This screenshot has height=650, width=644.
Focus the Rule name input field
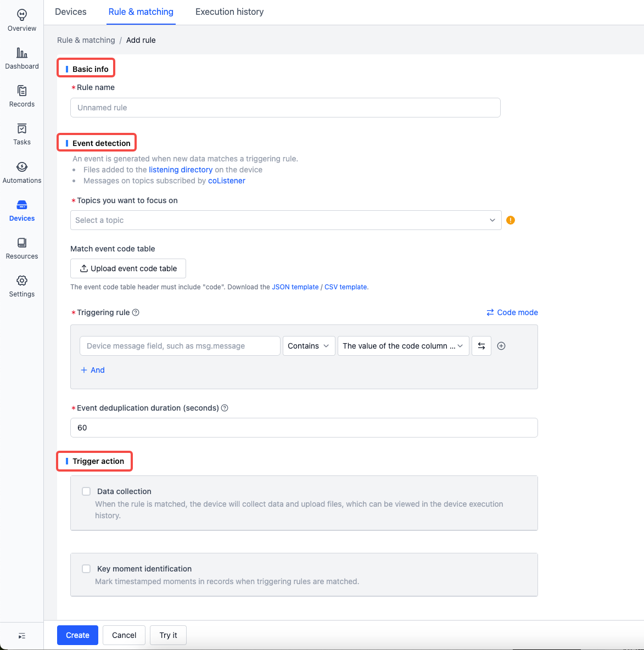tap(285, 108)
